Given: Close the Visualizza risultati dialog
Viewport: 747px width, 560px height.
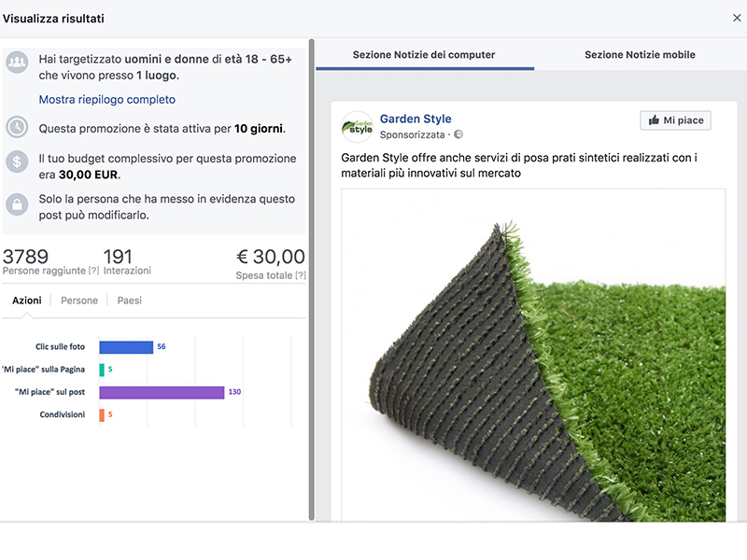Looking at the screenshot, I should pos(737,18).
